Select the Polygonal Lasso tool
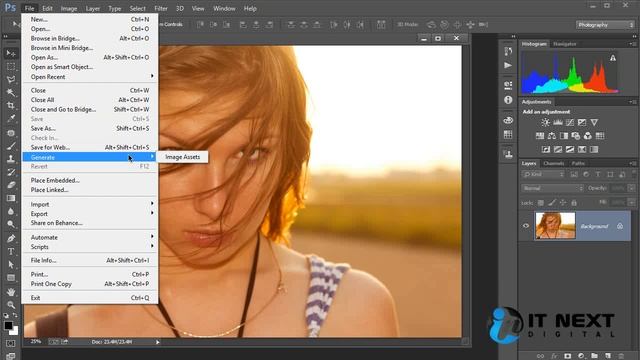The image size is (640, 360). 11,80
